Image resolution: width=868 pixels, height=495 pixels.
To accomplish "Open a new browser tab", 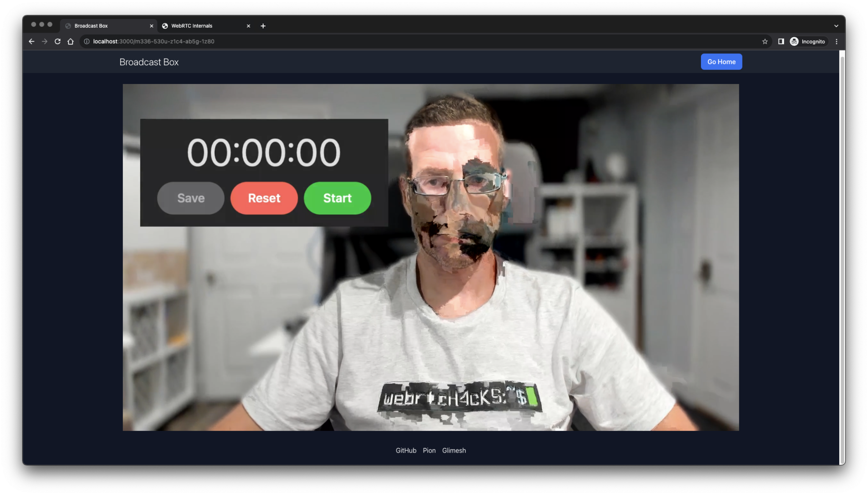I will pos(263,26).
